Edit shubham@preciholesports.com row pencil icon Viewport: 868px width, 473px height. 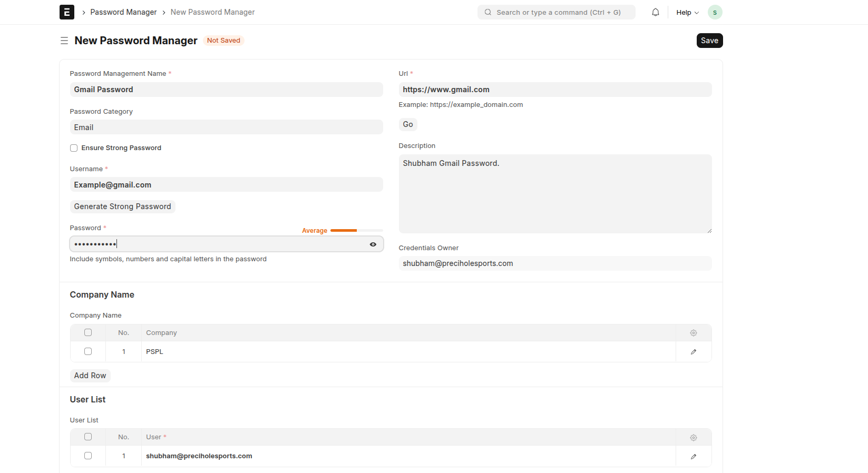tap(694, 456)
